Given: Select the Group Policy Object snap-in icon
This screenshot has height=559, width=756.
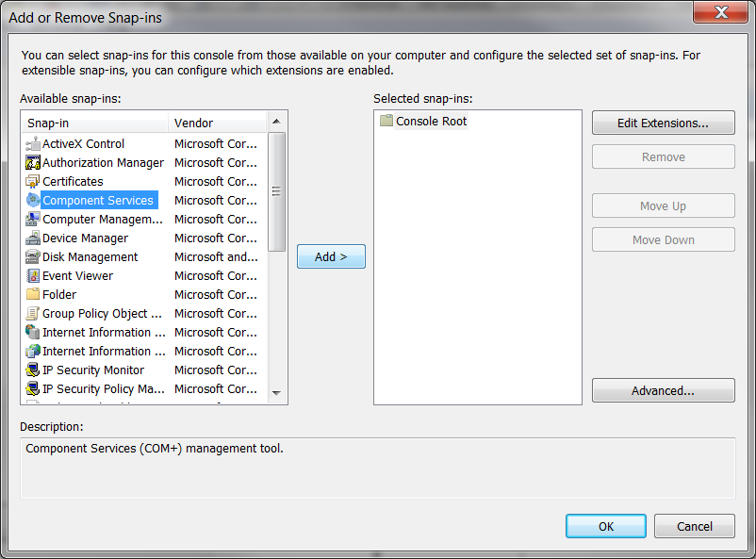Looking at the screenshot, I should point(33,313).
